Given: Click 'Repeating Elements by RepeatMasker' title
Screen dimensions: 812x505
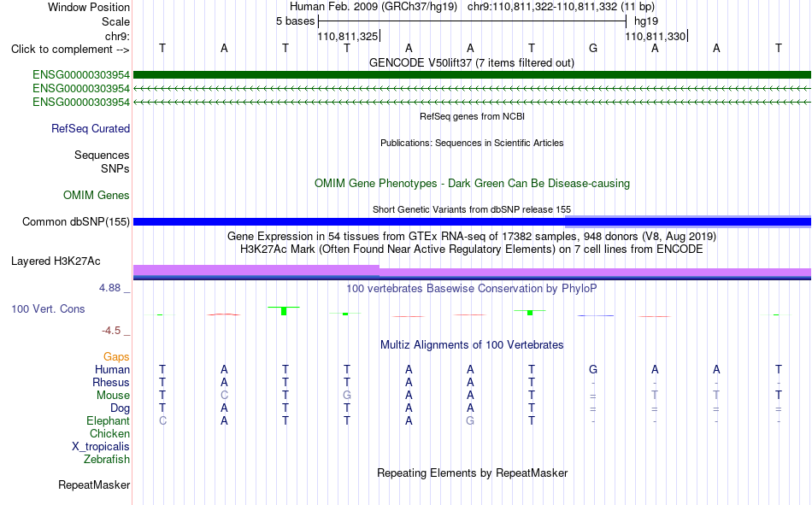Looking at the screenshot, I should (472, 473).
